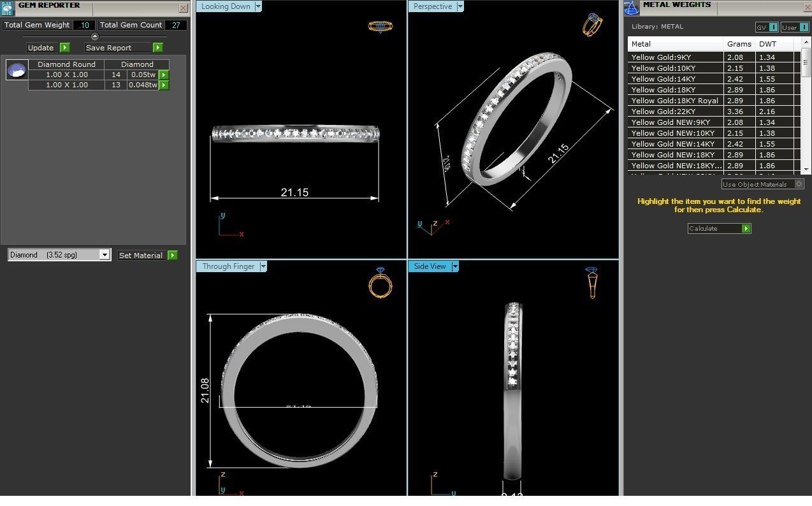Select the Yellow Gold:22KY row

tap(714, 112)
